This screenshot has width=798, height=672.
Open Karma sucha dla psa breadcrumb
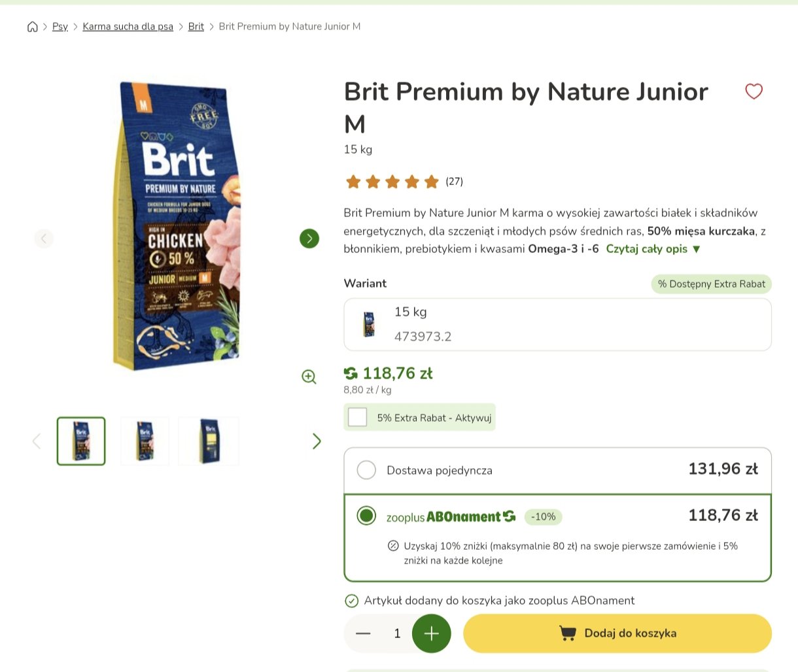pos(128,27)
